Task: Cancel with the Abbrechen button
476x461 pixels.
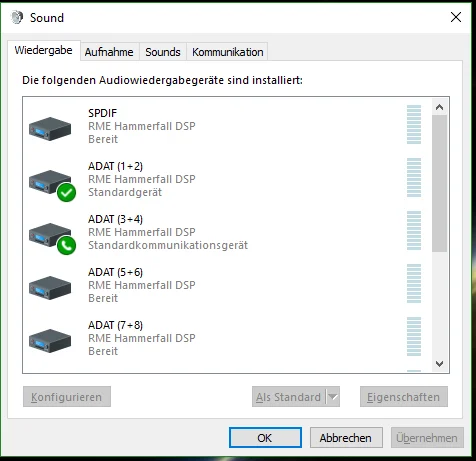Action: click(x=346, y=437)
